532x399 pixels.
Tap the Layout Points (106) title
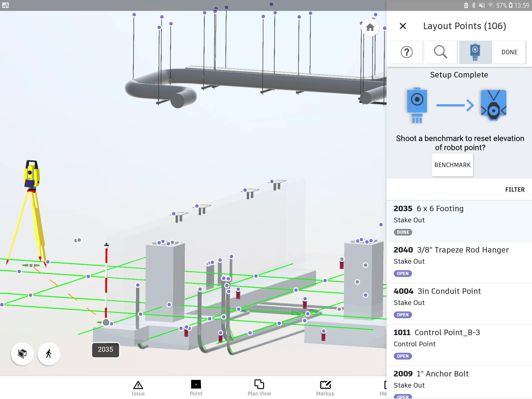pyautogui.click(x=464, y=26)
